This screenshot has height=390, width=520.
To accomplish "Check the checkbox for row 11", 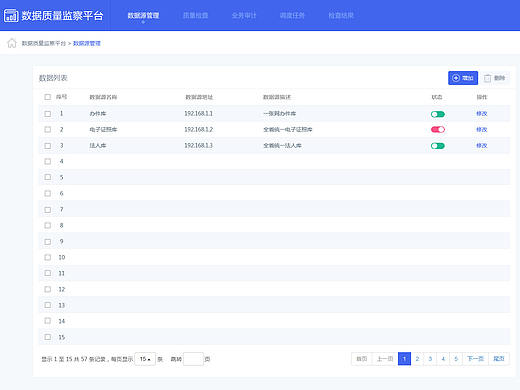I will [48, 273].
